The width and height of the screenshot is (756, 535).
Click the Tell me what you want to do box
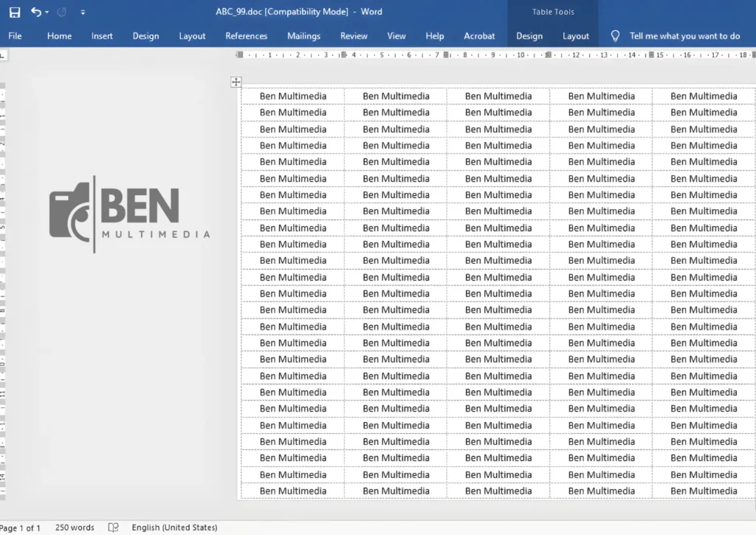click(x=684, y=35)
